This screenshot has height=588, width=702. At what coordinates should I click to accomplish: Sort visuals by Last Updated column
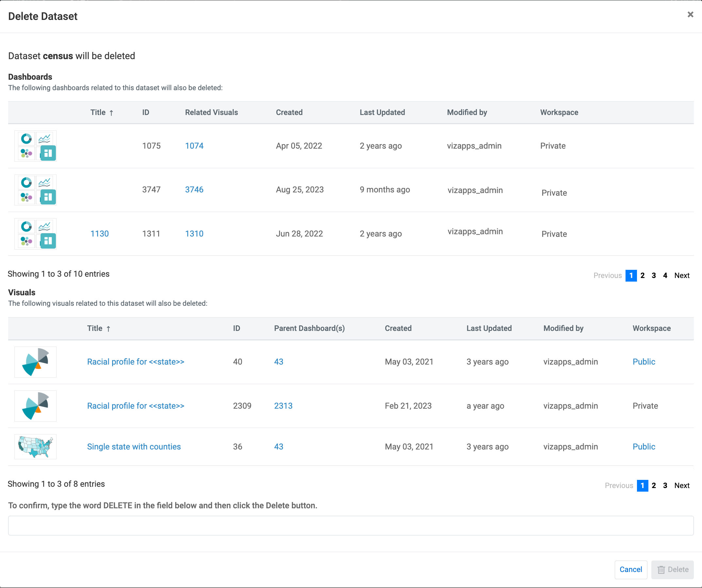[489, 328]
